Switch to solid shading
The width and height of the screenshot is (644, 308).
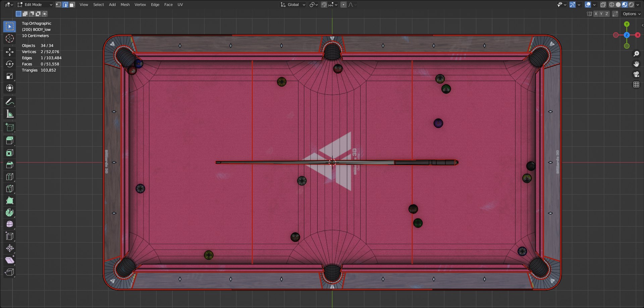click(x=618, y=5)
